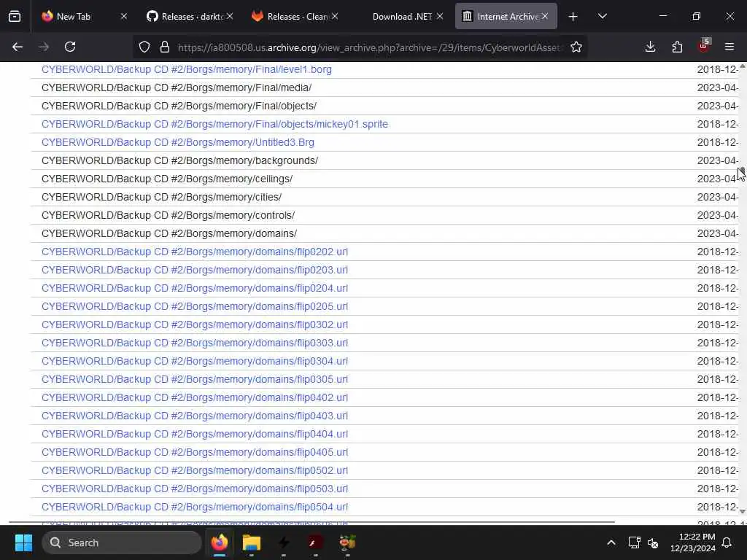Click the taskbar Search box
This screenshot has width=747, height=560.
coord(122,542)
